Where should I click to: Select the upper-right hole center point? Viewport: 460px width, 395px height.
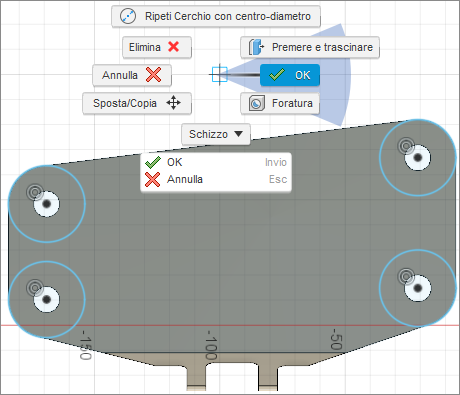click(x=418, y=157)
